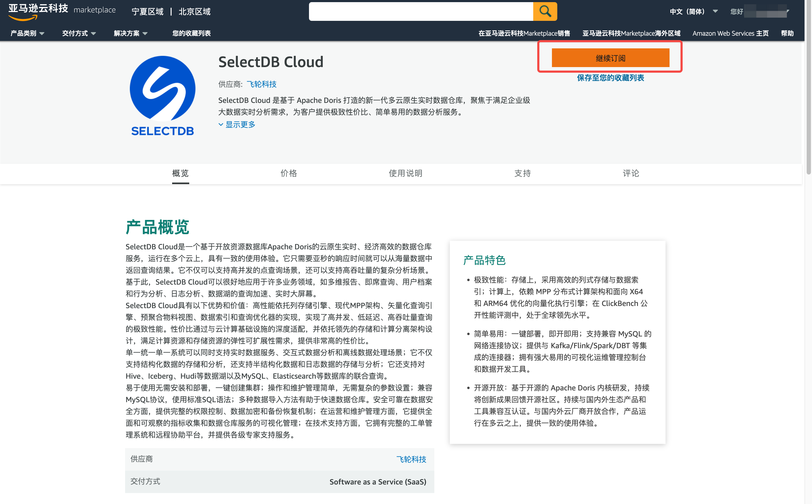This screenshot has height=504, width=812.
Task: Select 北京区域 region link
Action: (x=194, y=12)
